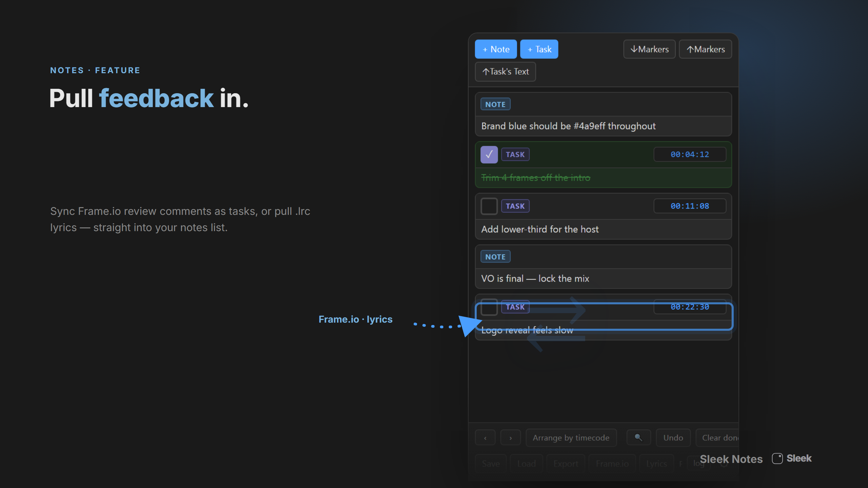
Task: Select the 'Logo reveal feels slow' text
Action: (x=527, y=330)
